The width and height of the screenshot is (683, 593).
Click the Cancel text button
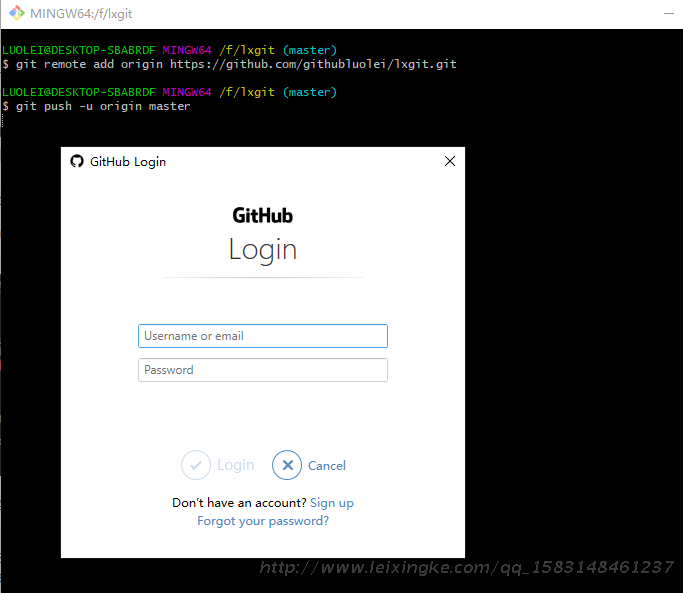327,466
